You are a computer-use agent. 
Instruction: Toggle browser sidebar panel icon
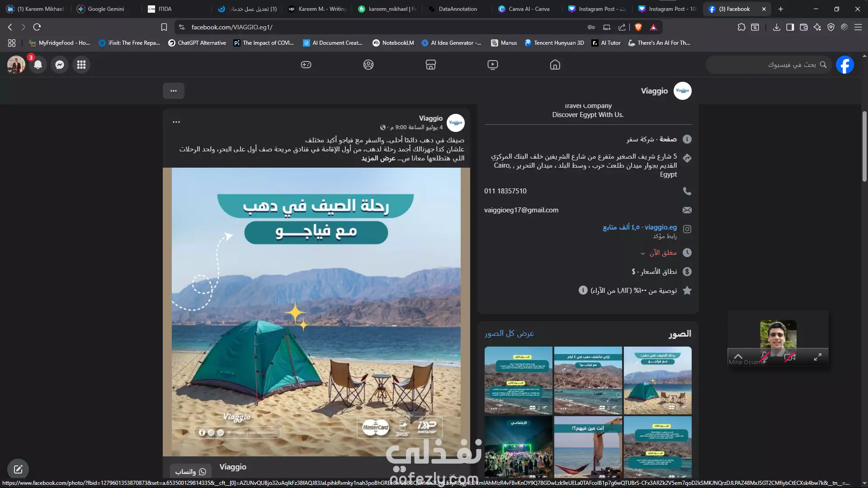[790, 27]
